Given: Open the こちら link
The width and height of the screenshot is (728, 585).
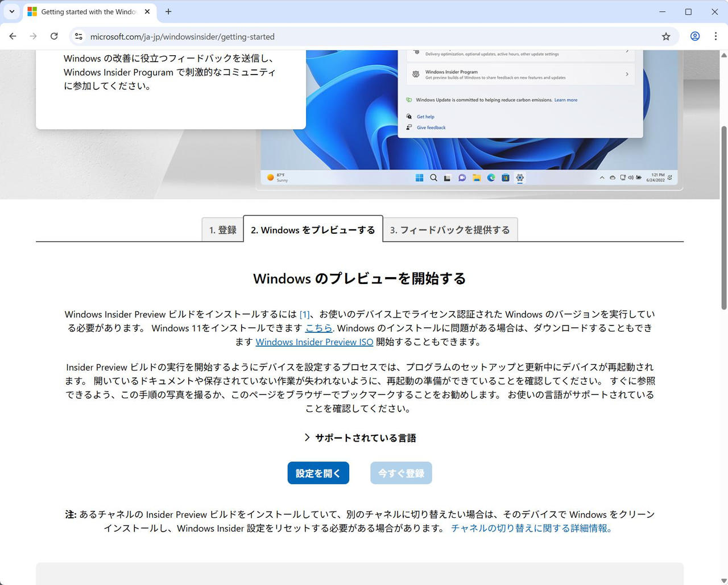Looking at the screenshot, I should (x=318, y=328).
